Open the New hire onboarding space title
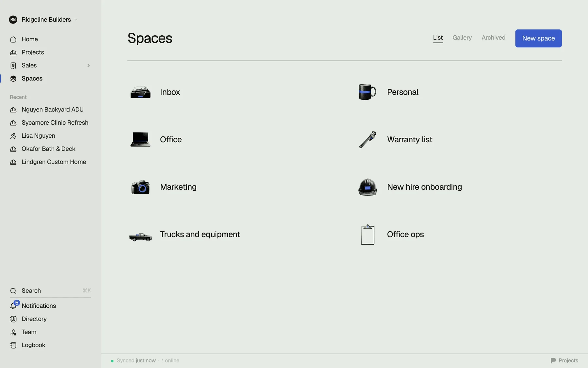This screenshot has width=588, height=368. pos(424,187)
